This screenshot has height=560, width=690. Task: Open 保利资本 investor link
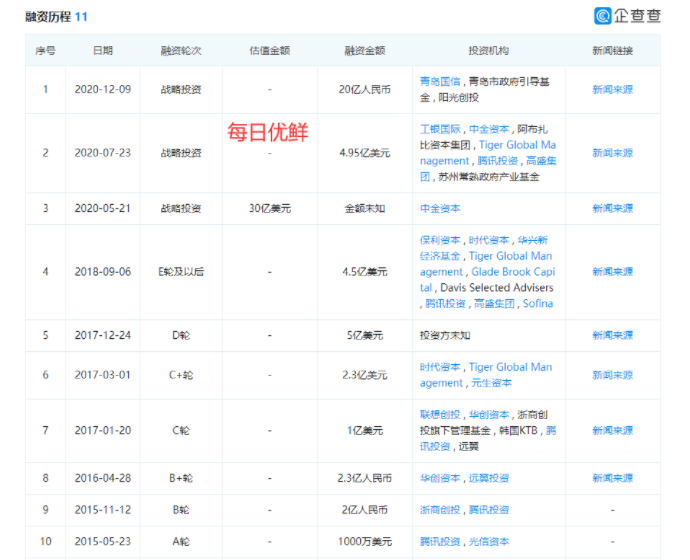[440, 240]
